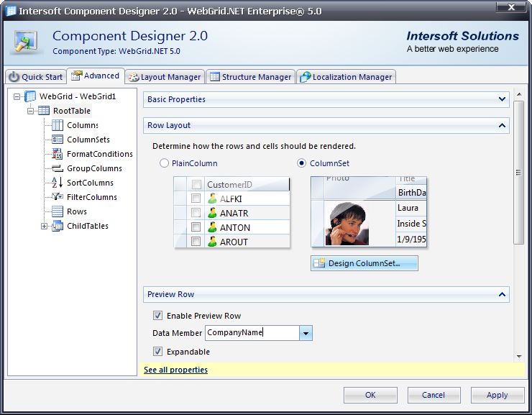Click the Rows node icon
The width and height of the screenshot is (532, 415).
(58, 211)
